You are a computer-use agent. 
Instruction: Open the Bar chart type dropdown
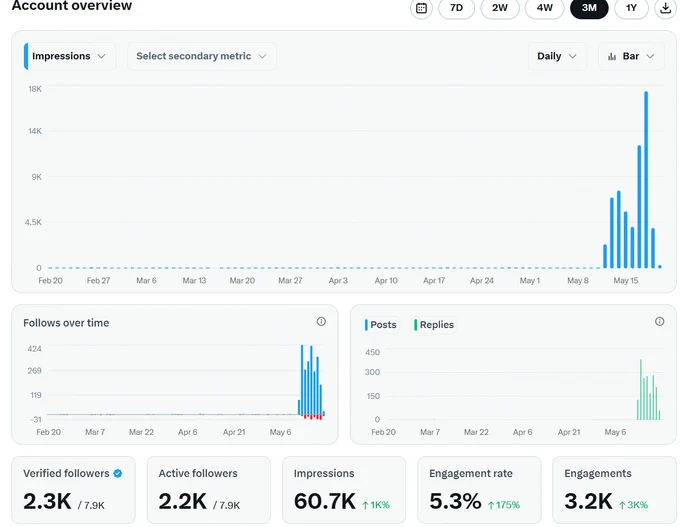(631, 56)
